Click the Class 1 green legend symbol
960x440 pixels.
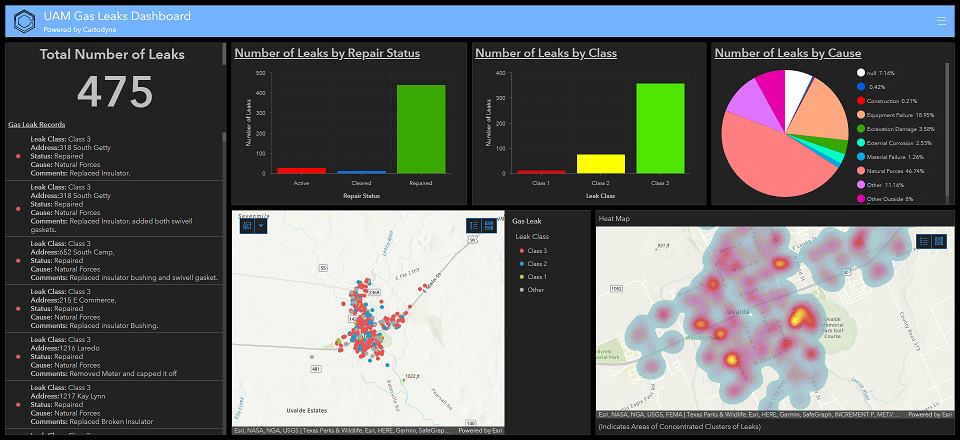[521, 277]
